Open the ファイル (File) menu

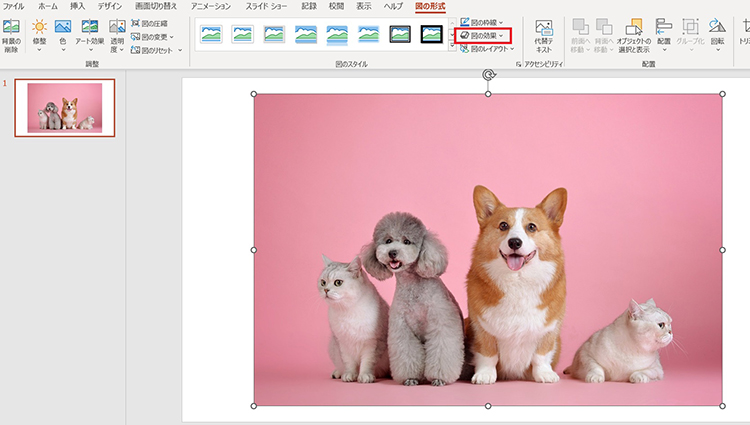14,6
